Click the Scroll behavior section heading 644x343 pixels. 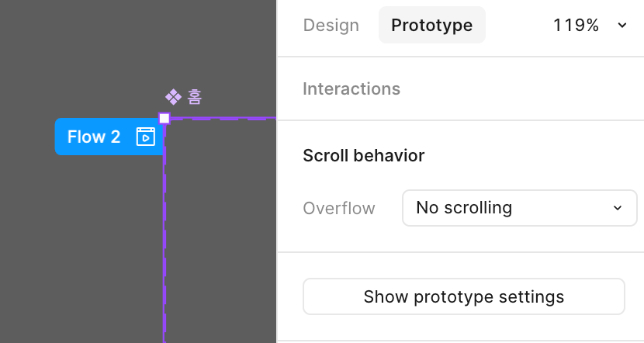point(363,156)
